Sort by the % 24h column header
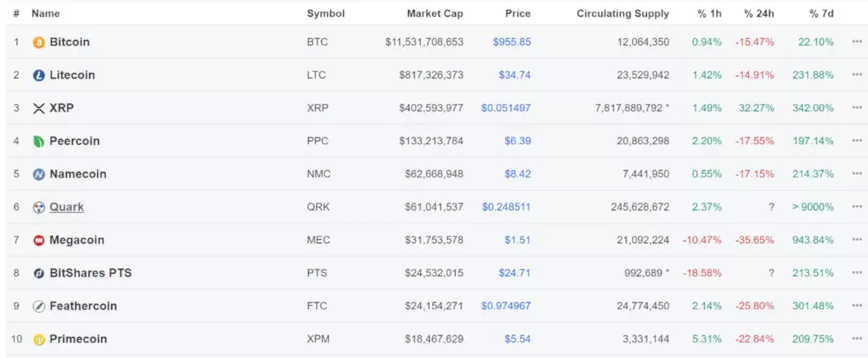868x358 pixels. coord(759,13)
